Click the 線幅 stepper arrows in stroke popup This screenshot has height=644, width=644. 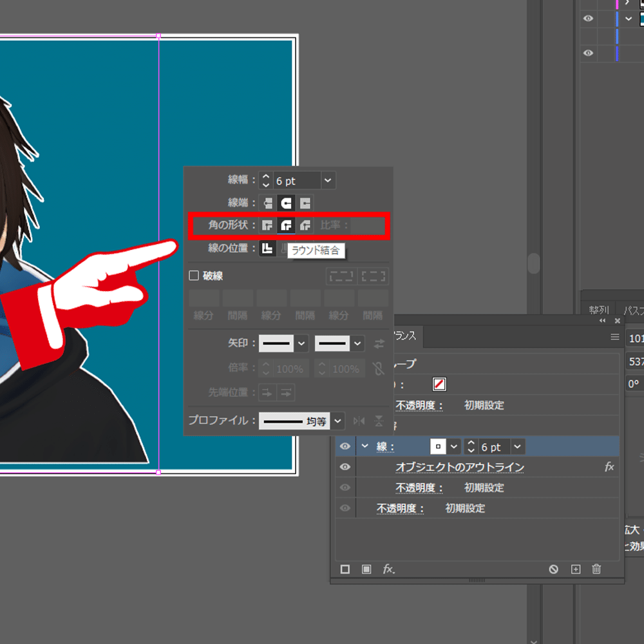pyautogui.click(x=266, y=180)
